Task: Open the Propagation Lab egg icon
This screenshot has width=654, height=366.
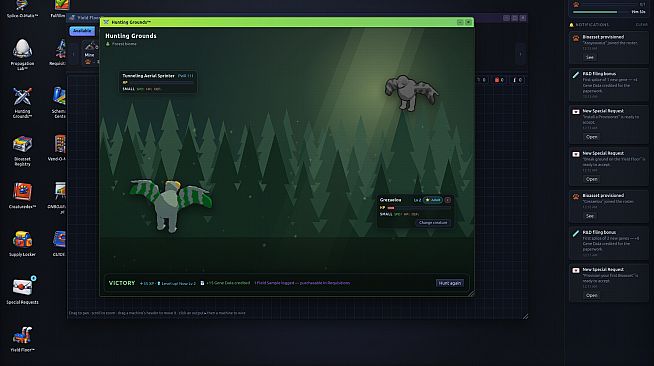Action: 22,48
